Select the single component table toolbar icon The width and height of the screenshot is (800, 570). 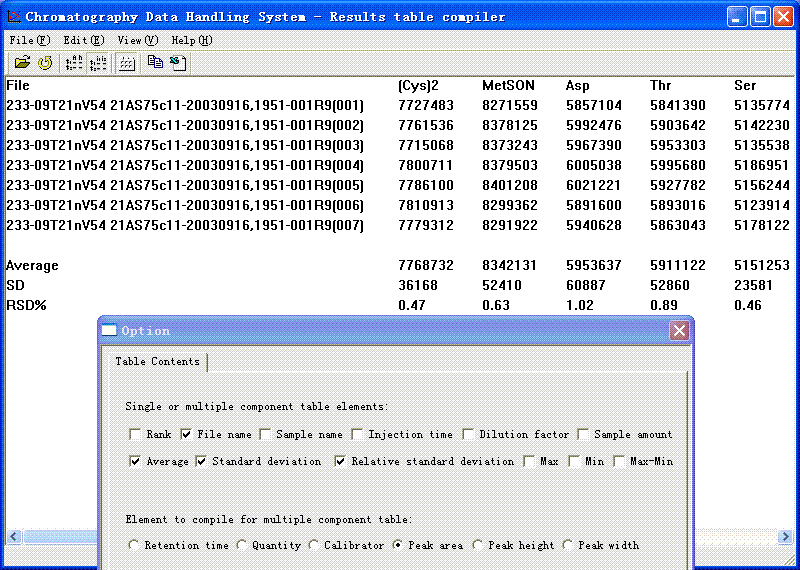click(x=74, y=63)
